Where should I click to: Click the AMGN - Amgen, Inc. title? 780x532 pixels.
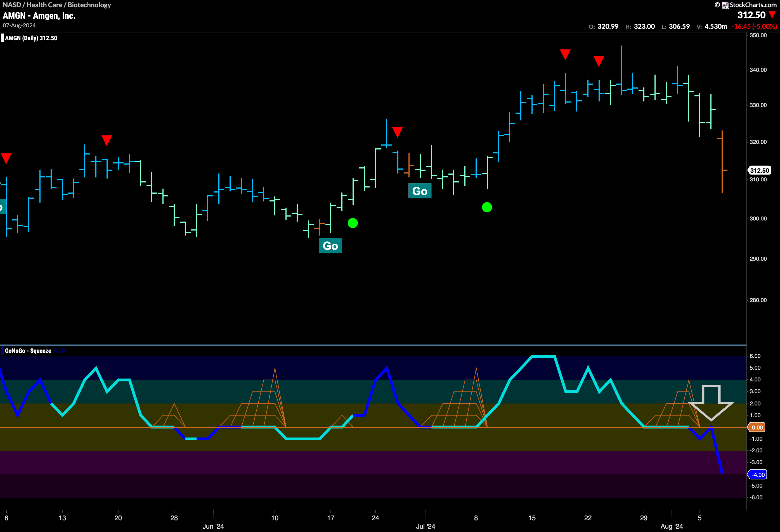click(39, 16)
